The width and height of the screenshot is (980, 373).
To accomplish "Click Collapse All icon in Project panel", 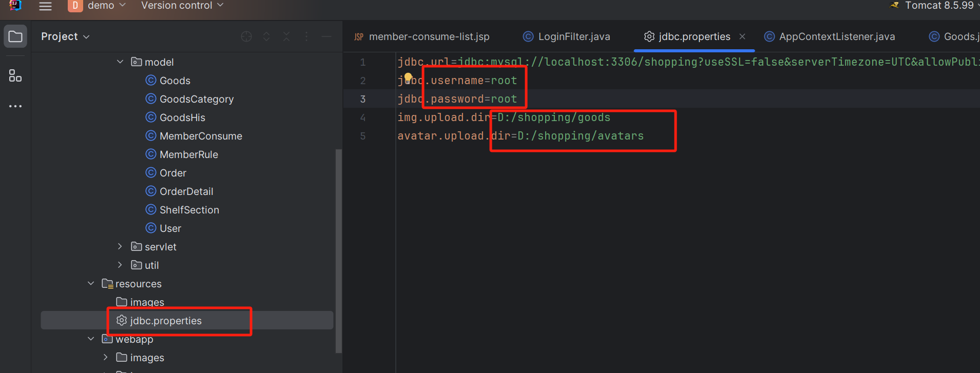I will tap(286, 36).
